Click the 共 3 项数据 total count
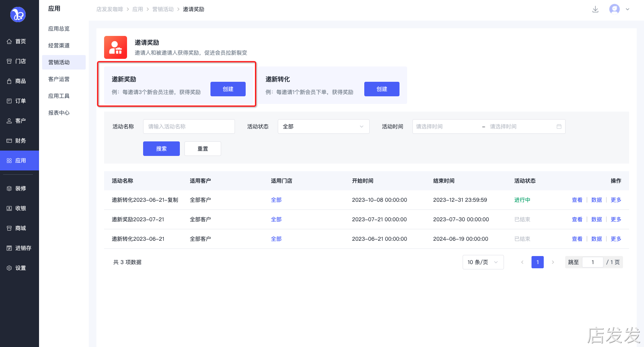 click(127, 262)
